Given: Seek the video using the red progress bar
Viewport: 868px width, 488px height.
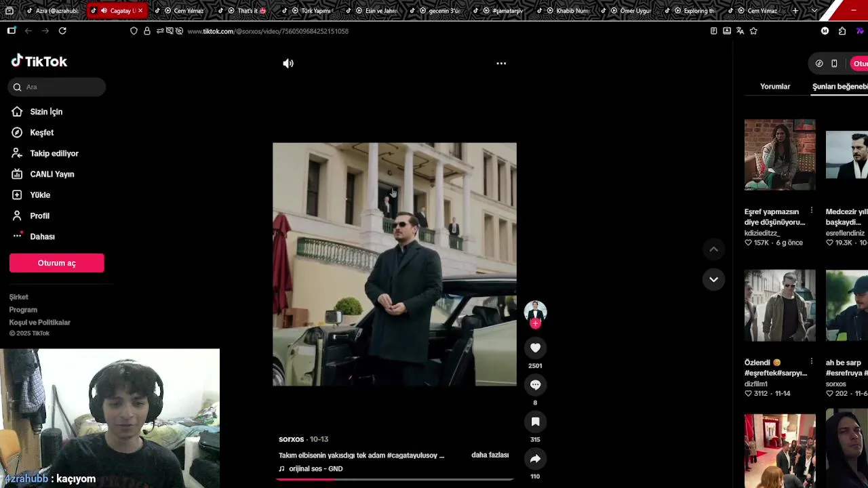Looking at the screenshot, I should (x=395, y=479).
